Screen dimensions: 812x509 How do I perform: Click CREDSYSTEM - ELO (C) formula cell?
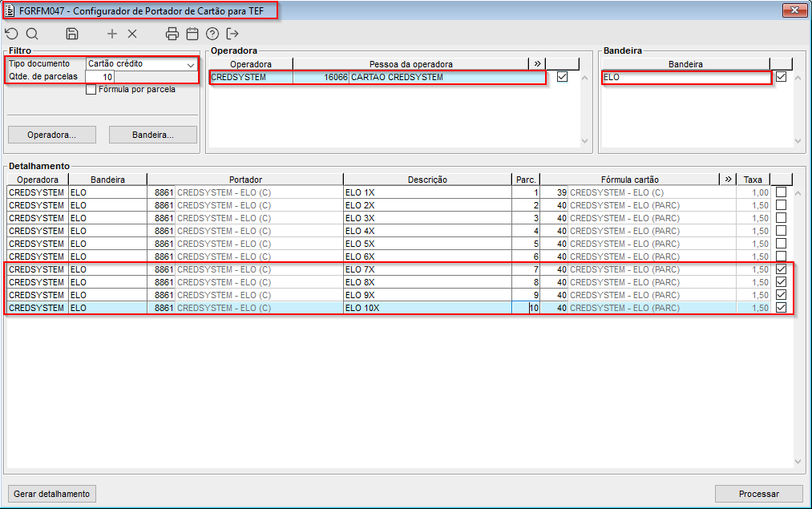coord(652,192)
